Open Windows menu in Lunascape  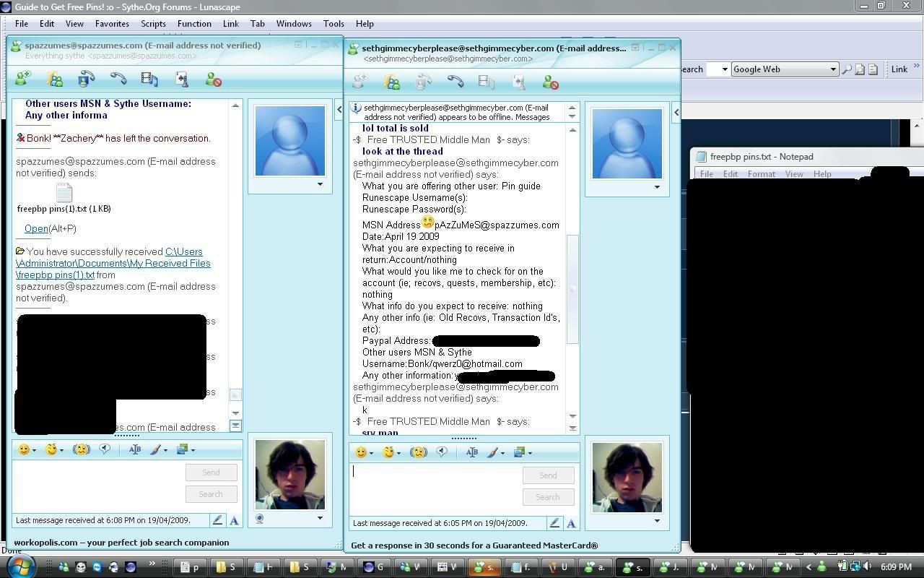(294, 23)
